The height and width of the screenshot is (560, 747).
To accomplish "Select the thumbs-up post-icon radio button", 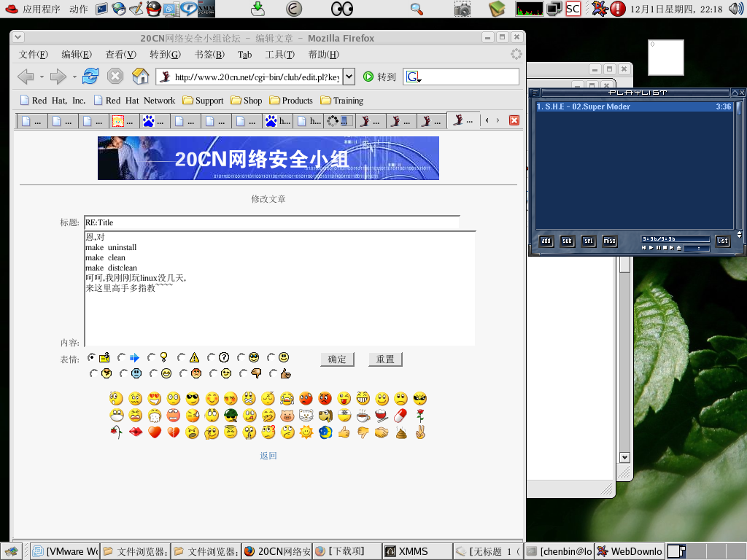I will coord(274,373).
